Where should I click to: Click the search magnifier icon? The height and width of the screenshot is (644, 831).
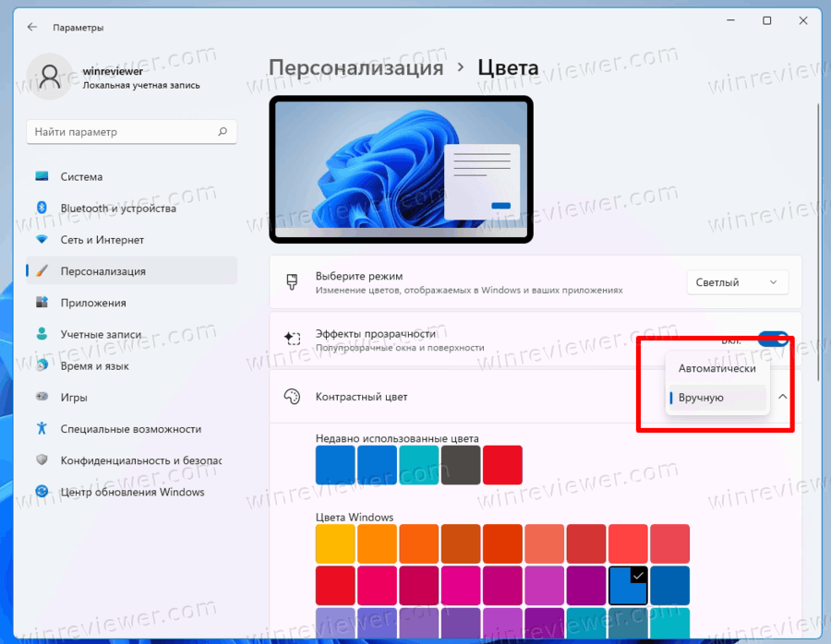coord(223,131)
